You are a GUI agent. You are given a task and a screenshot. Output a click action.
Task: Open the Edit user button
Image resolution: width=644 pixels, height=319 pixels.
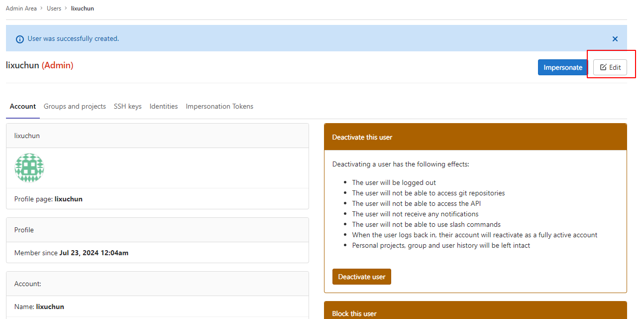610,67
